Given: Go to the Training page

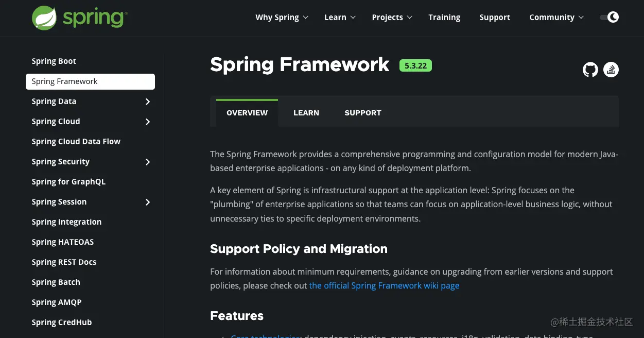Looking at the screenshot, I should pos(444,18).
